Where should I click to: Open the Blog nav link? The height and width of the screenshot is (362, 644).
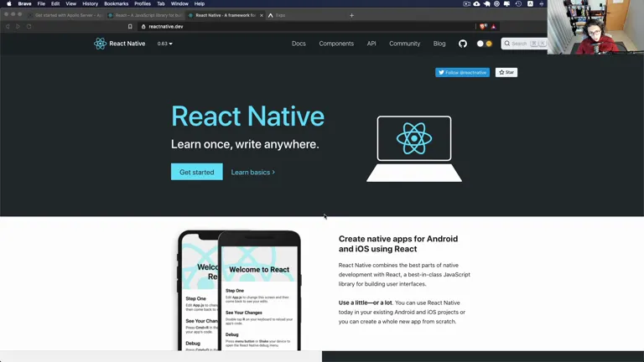[x=439, y=44]
